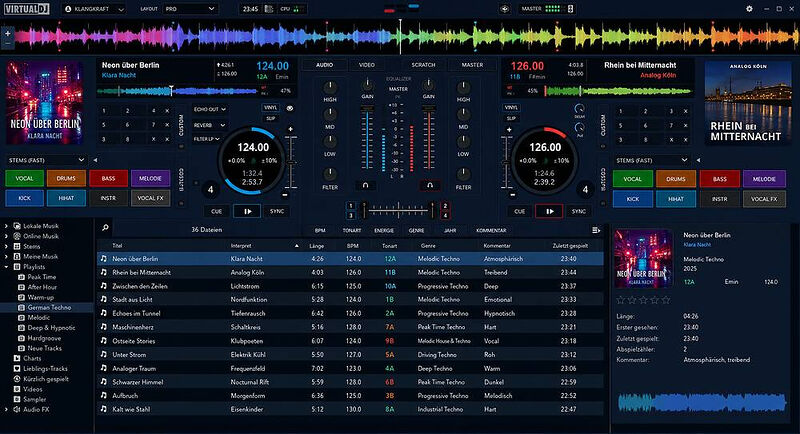Click collapse arrow next to left STEMS dropdown
Viewport: 800px width, 434px height.
[95, 160]
